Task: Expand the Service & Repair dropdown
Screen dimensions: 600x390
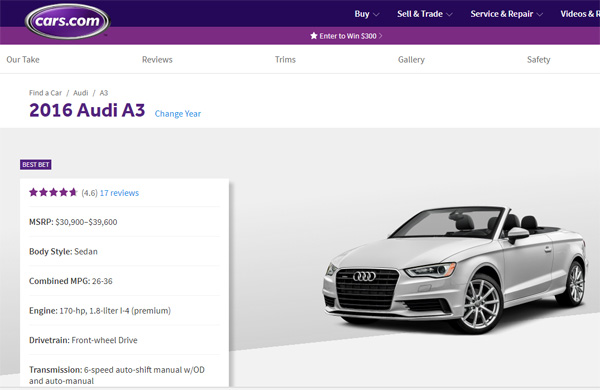Action: pyautogui.click(x=506, y=14)
